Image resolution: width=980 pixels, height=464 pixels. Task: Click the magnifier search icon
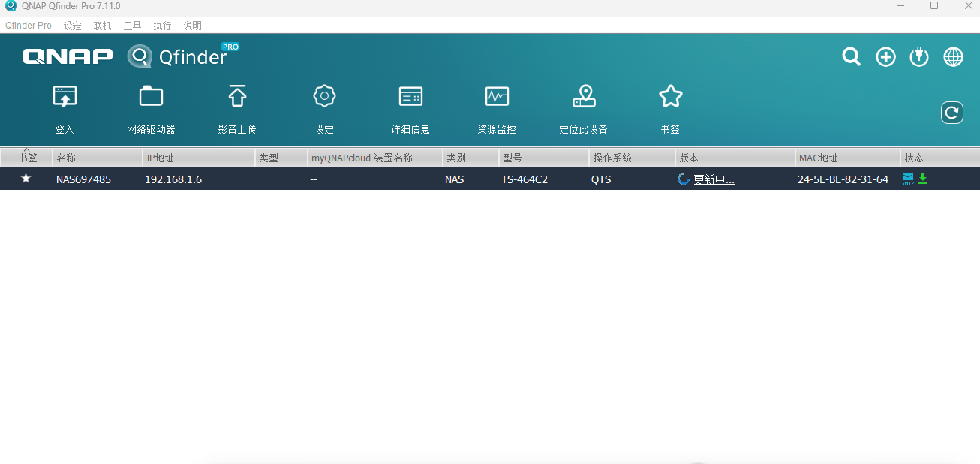click(x=851, y=57)
